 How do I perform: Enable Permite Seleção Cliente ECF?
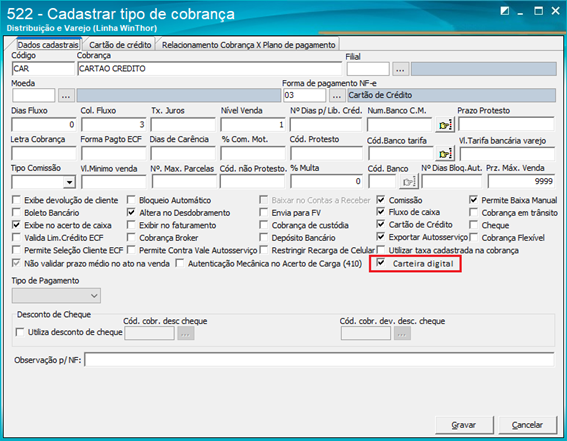pos(16,250)
